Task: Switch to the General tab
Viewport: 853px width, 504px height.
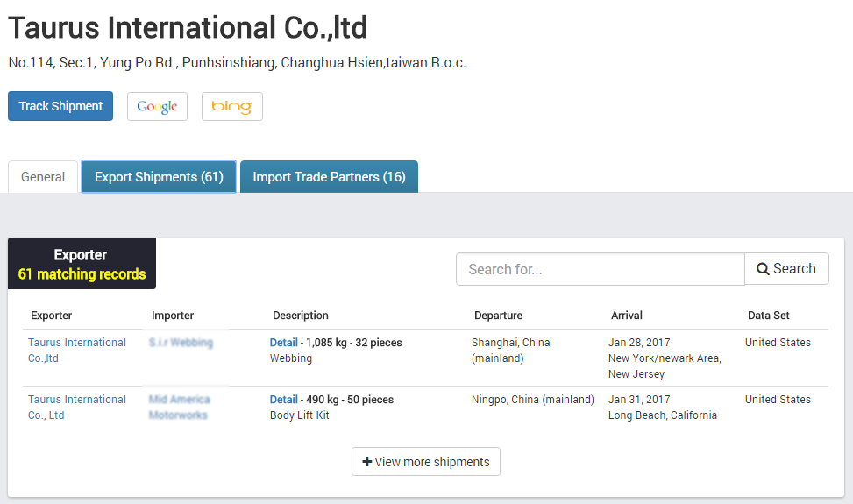Action: [43, 177]
